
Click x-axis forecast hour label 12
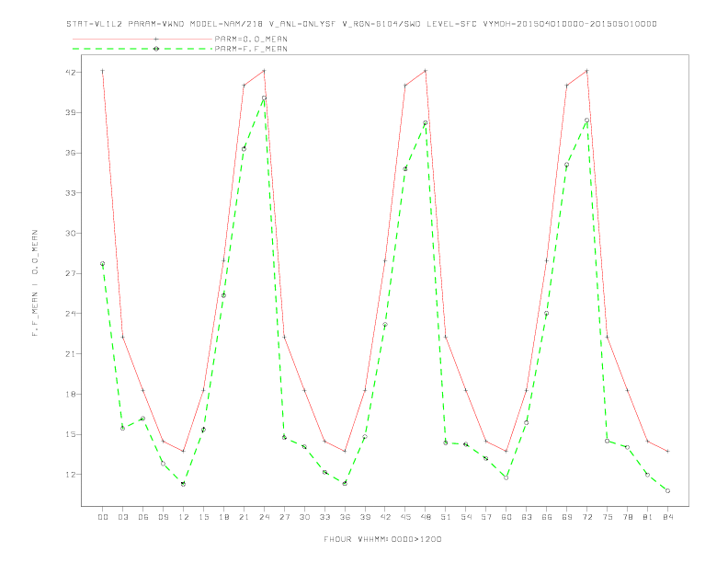click(x=184, y=517)
